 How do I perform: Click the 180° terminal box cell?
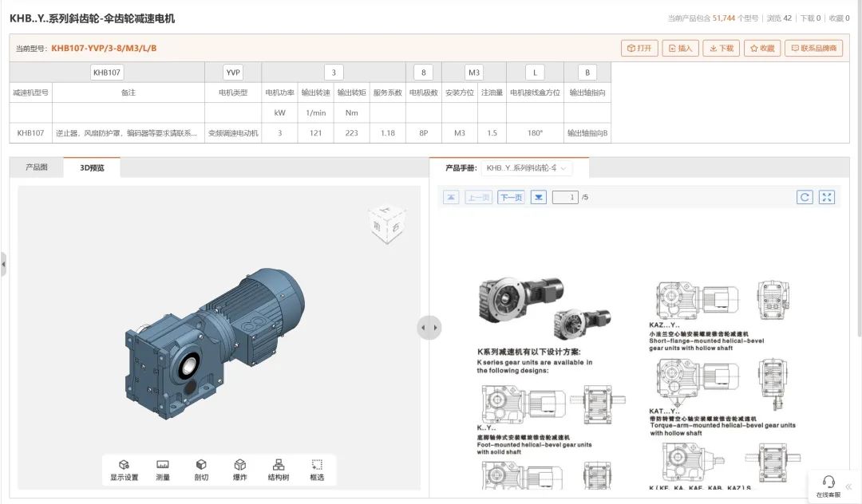pos(535,133)
